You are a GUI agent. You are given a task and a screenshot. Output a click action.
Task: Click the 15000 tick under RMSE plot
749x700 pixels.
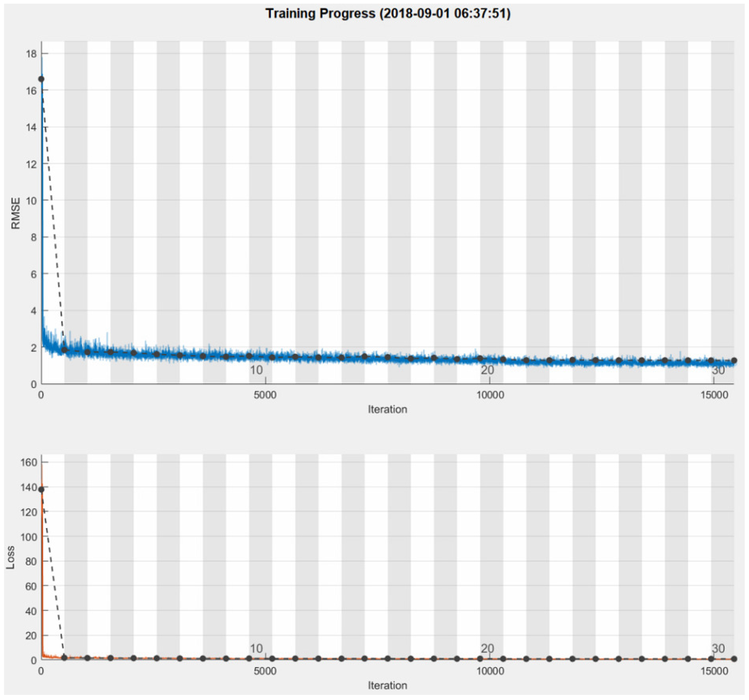714,395
